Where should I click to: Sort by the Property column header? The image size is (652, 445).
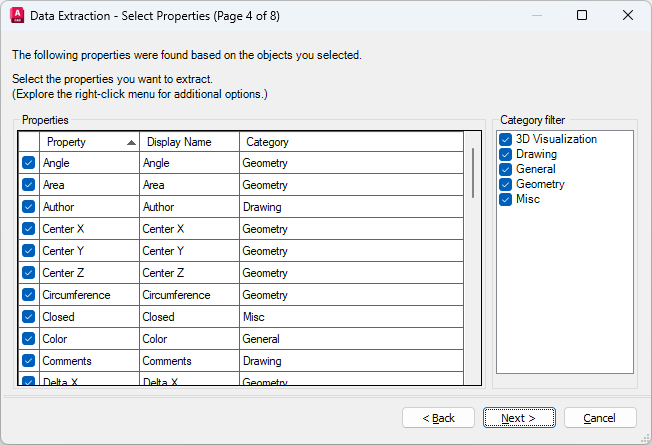pyautogui.click(x=88, y=142)
